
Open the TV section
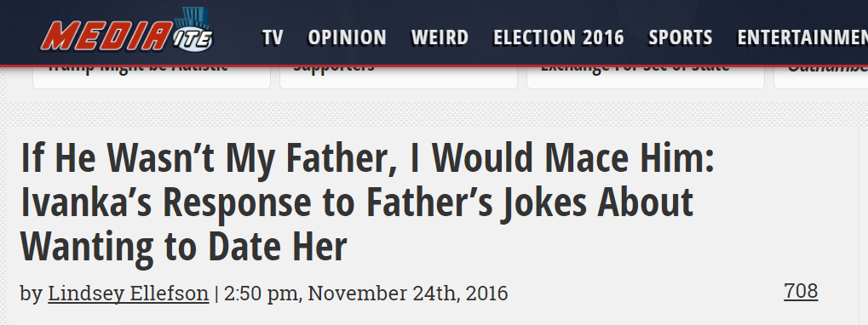[273, 37]
